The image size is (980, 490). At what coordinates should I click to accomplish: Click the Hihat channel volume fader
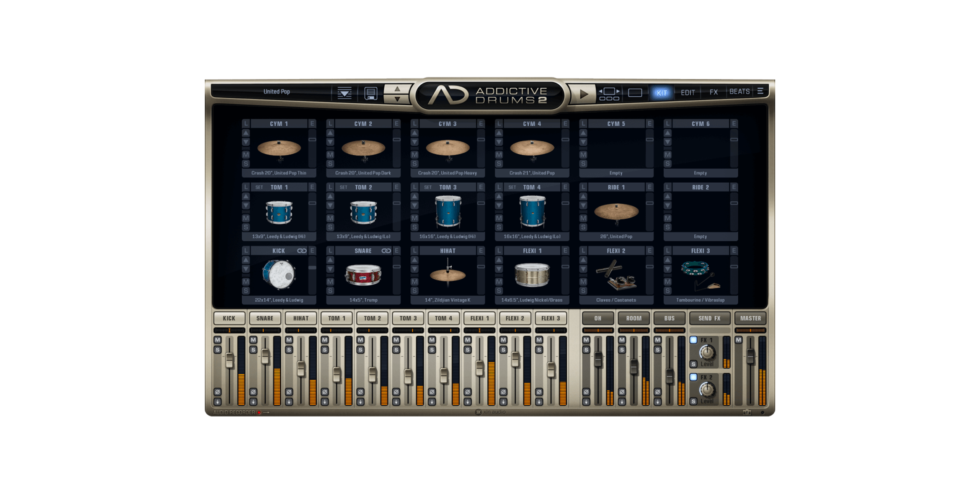tap(301, 368)
